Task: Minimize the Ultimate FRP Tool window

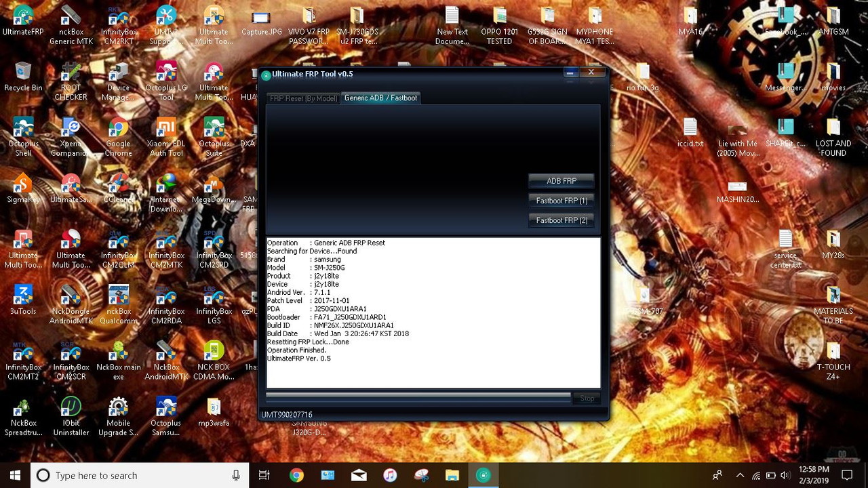Action: (570, 73)
